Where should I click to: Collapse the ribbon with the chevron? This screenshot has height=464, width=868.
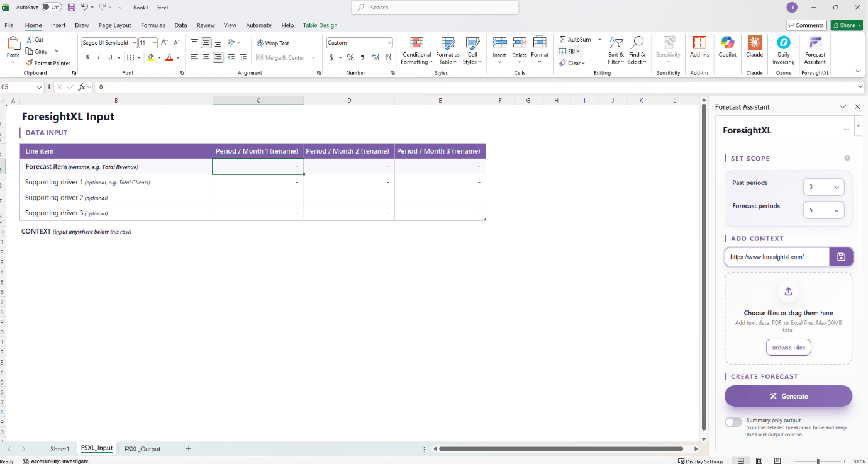[x=858, y=72]
